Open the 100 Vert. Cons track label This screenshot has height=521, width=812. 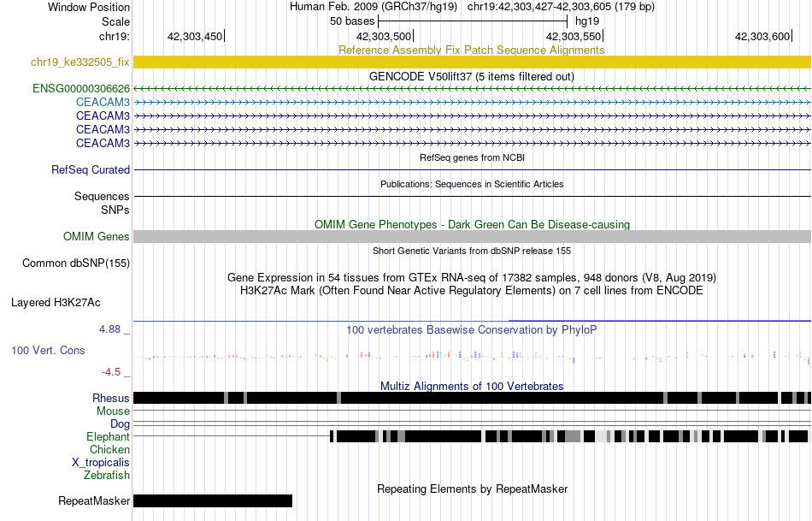click(x=48, y=351)
